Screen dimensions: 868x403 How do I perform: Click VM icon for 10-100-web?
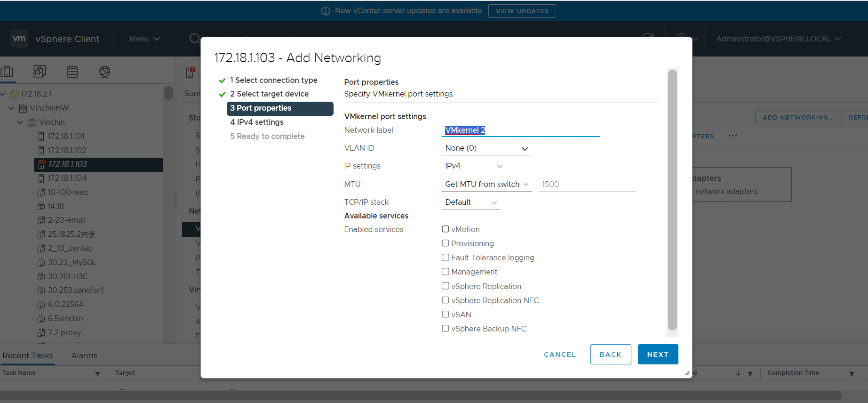pos(41,193)
